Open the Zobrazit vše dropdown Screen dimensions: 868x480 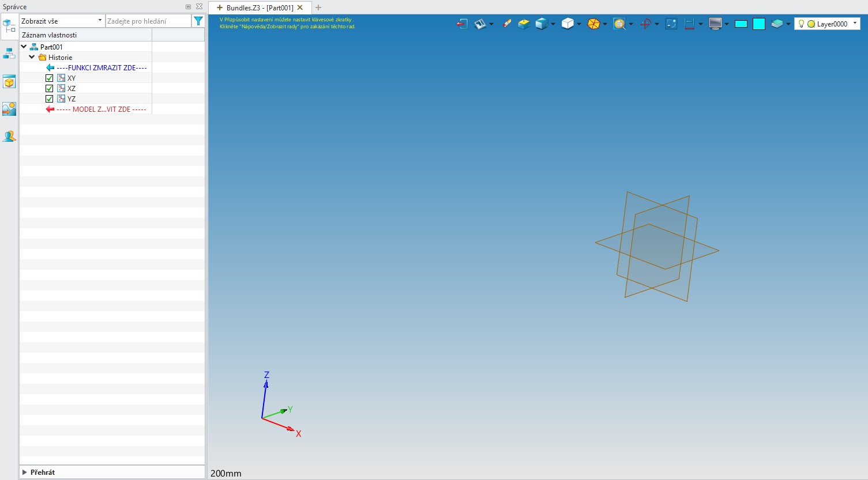pos(62,21)
